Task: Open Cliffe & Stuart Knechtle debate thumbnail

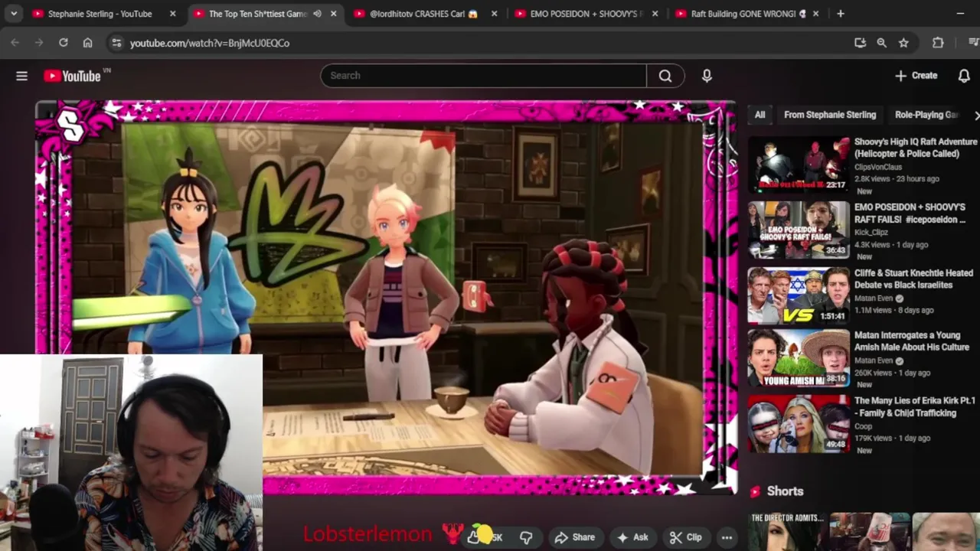Action: (x=799, y=295)
